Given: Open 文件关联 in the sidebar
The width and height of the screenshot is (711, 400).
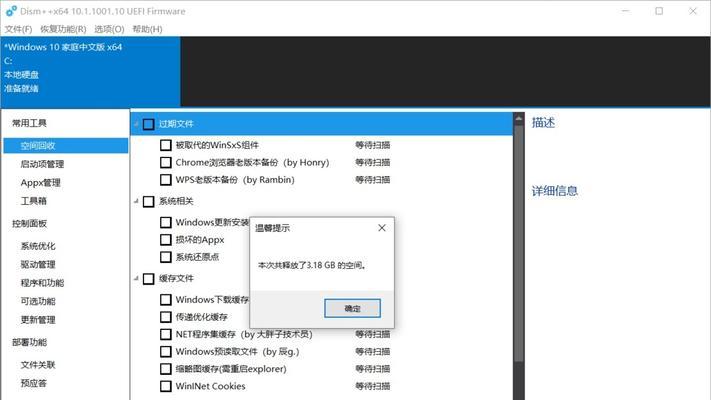Looking at the screenshot, I should point(38,365).
